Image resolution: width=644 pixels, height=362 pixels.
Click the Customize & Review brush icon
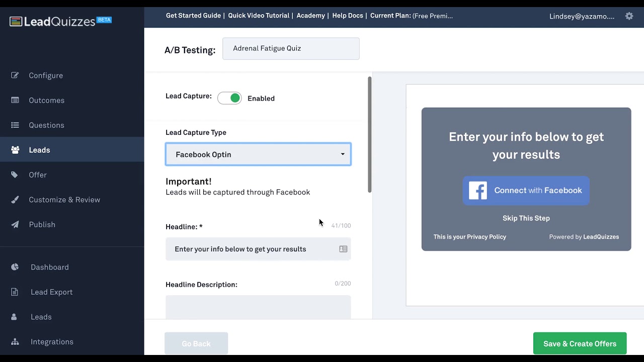click(x=15, y=200)
